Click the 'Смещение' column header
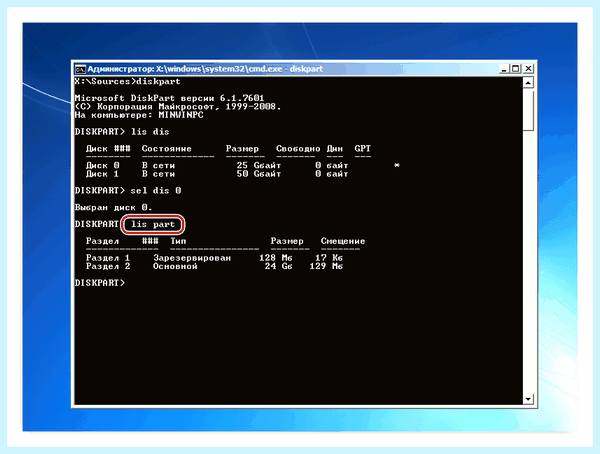Image resolution: width=600 pixels, height=454 pixels. click(x=343, y=241)
